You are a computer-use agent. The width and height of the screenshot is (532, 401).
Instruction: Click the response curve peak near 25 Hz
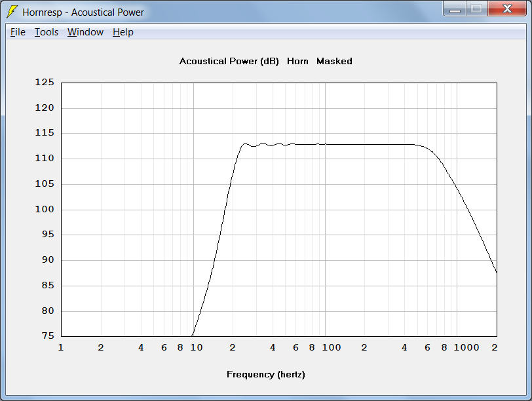245,144
